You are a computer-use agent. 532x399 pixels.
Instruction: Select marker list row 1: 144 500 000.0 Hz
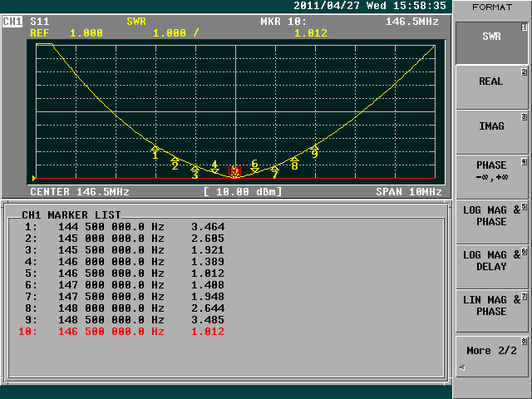pyautogui.click(x=125, y=227)
